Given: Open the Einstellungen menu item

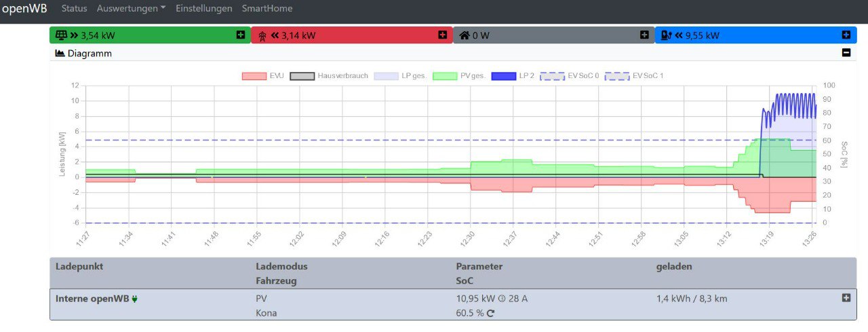Looking at the screenshot, I should (x=203, y=9).
